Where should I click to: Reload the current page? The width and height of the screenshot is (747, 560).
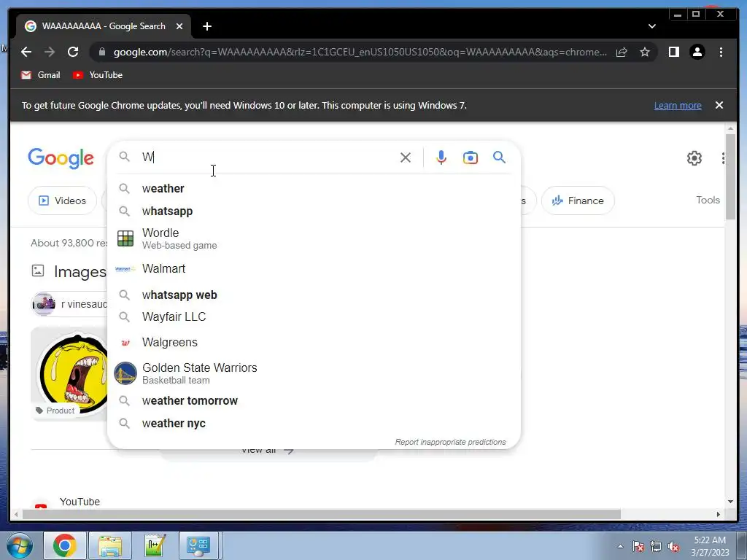pyautogui.click(x=73, y=52)
